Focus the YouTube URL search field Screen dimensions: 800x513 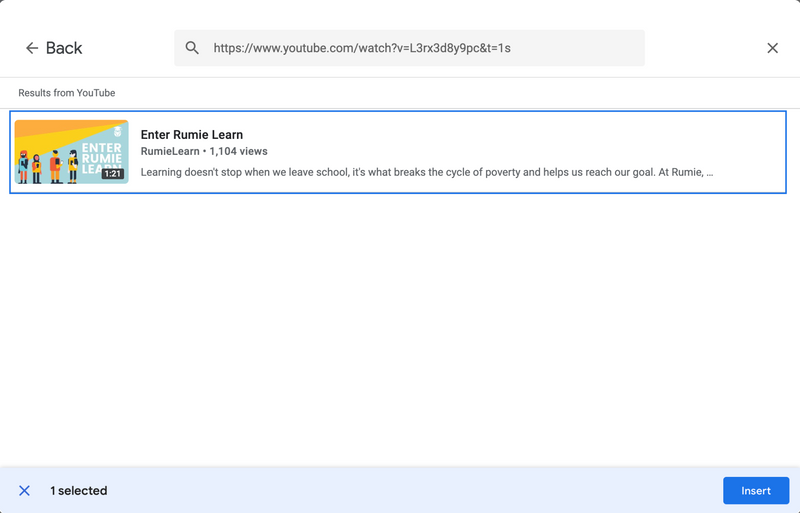[x=409, y=48]
